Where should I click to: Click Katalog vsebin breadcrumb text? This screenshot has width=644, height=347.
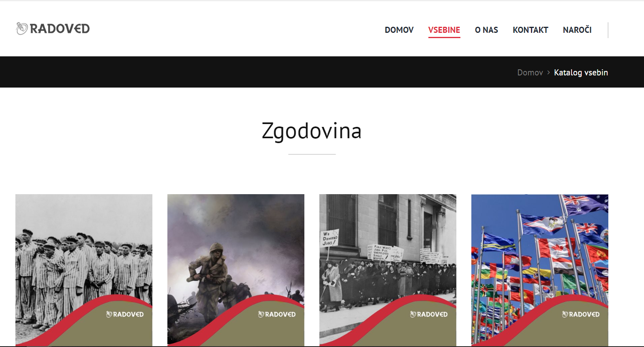[581, 73]
